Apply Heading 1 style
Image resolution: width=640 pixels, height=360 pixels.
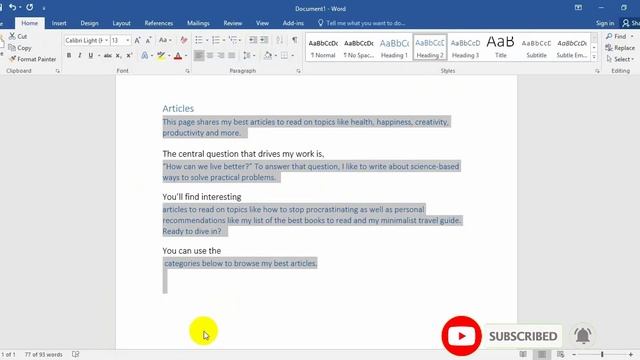tap(394, 48)
